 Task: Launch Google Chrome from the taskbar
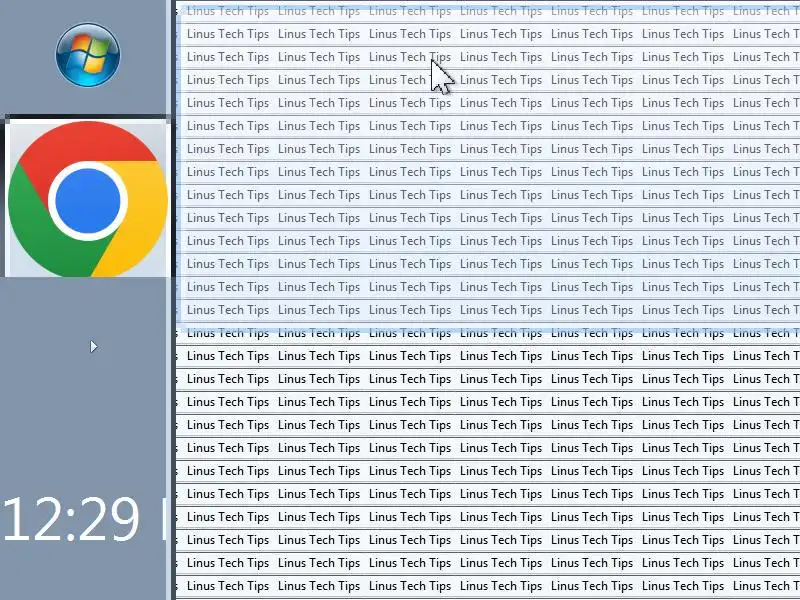88,198
